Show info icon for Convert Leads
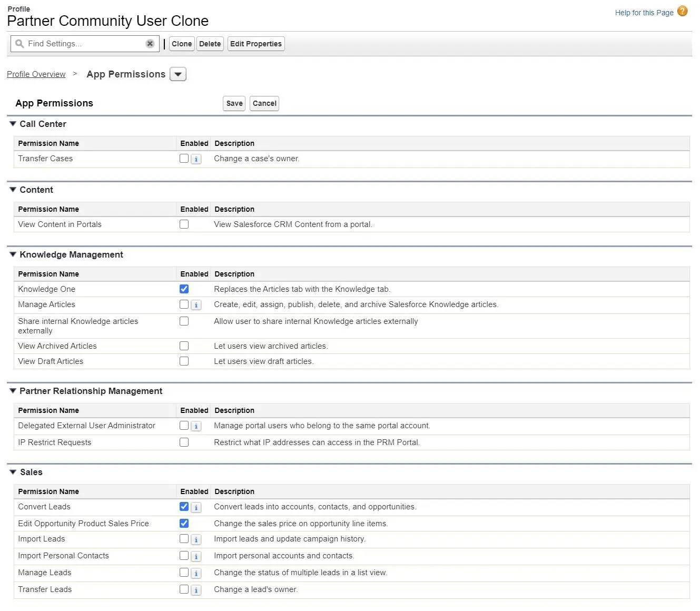The image size is (700, 611). tap(196, 507)
